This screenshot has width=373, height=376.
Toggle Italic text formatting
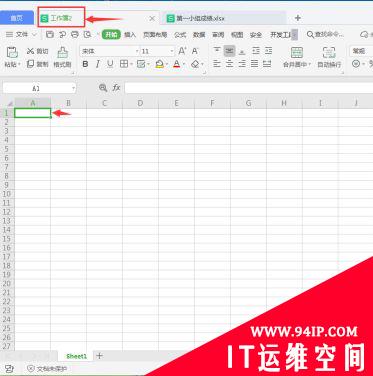pyautogui.click(x=98, y=64)
